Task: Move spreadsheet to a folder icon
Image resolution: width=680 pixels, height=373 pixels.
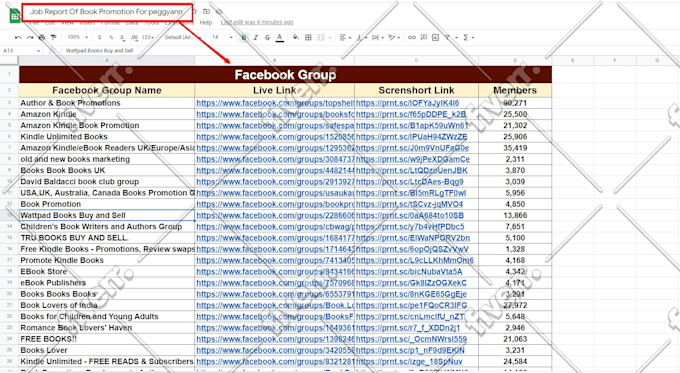Action: pyautogui.click(x=207, y=12)
